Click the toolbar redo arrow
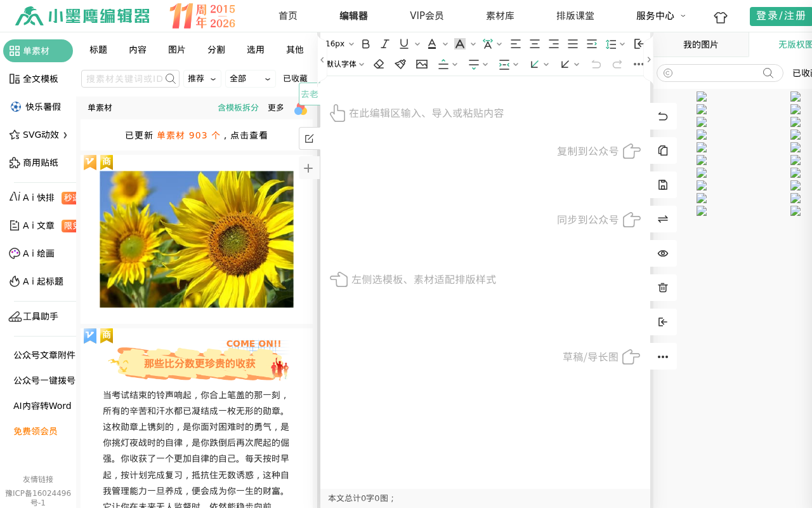This screenshot has height=508, width=812. click(x=617, y=64)
